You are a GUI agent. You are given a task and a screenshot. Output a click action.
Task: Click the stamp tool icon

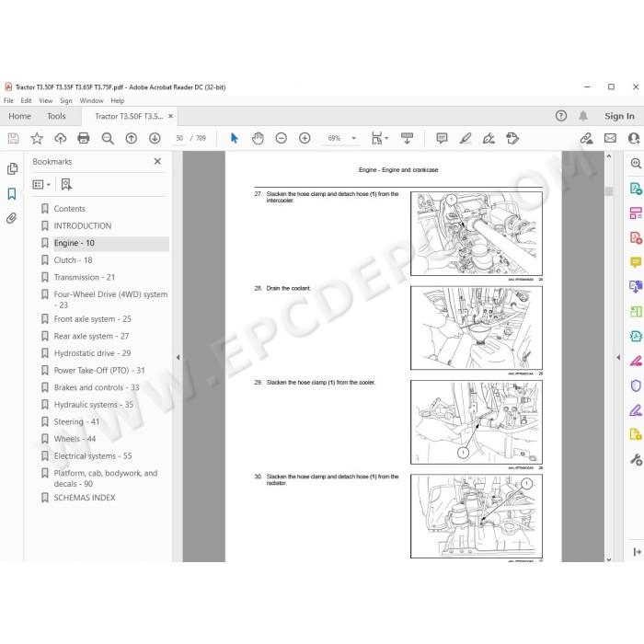(512, 138)
